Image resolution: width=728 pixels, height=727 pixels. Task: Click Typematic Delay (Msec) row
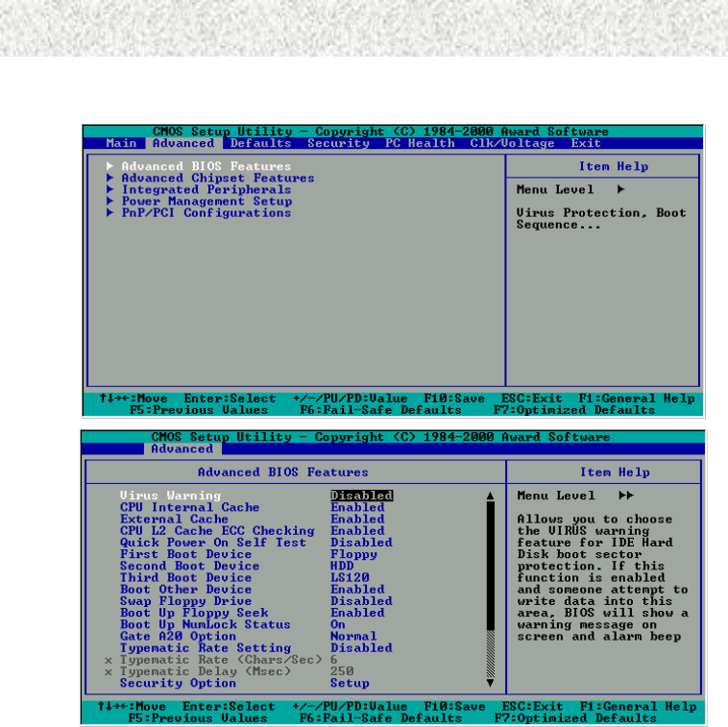[229, 671]
